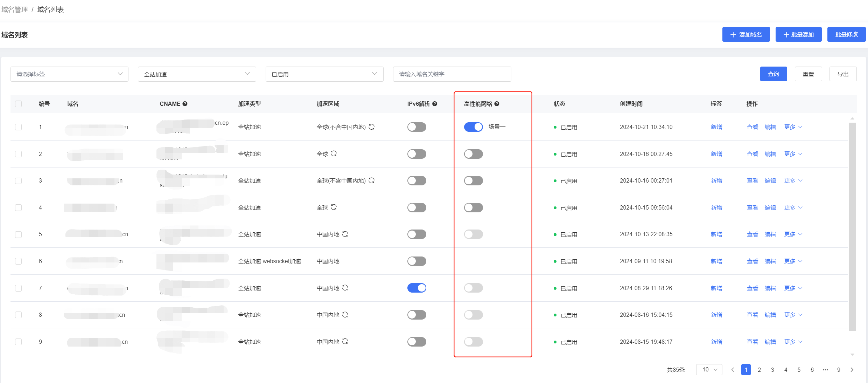Viewport: 868px width, 383px height.
Task: Click the CNAME help question icon
Action: pyautogui.click(x=185, y=104)
